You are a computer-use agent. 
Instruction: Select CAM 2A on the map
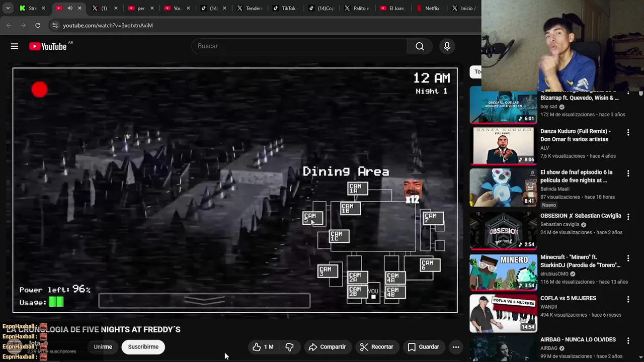click(x=357, y=278)
